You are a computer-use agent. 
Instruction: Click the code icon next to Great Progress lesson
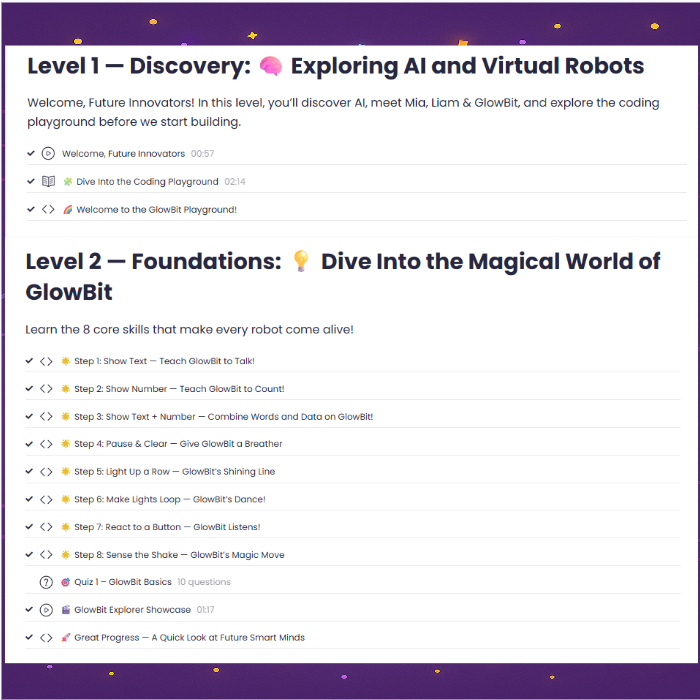coord(47,637)
